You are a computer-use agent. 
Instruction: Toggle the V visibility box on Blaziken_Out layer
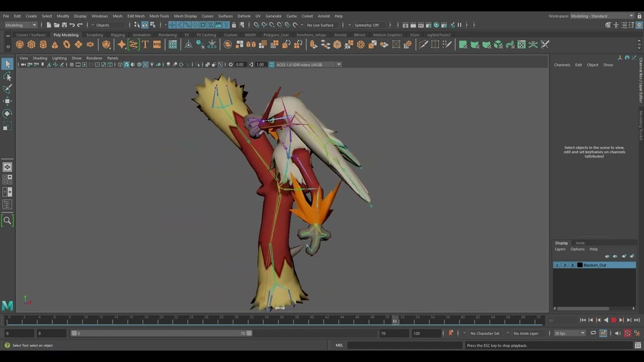557,265
